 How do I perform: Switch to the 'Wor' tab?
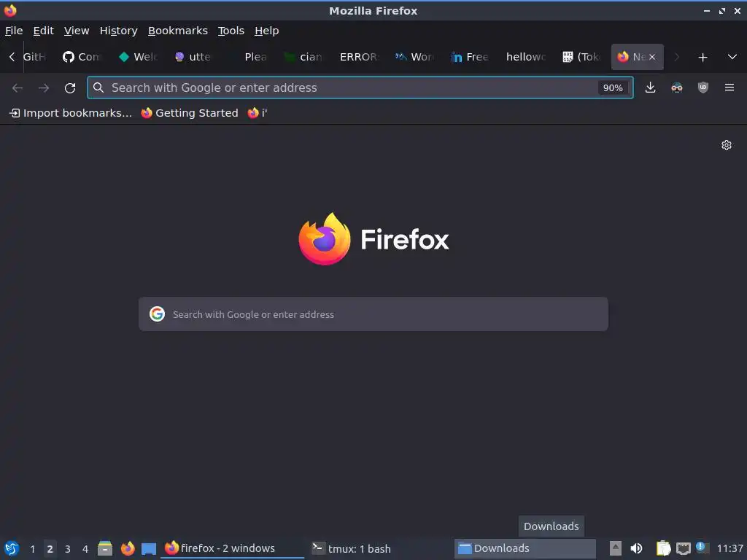(x=415, y=57)
